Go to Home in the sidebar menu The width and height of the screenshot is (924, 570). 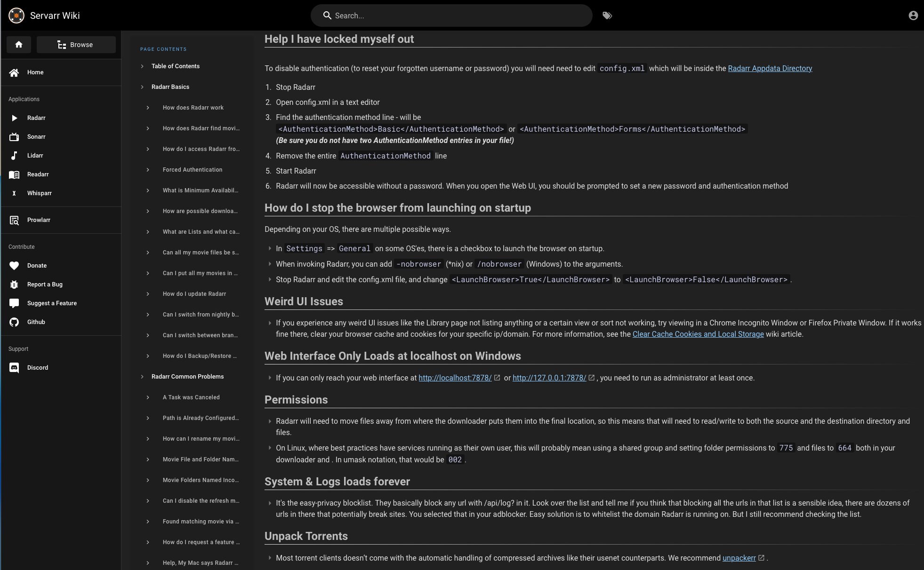tap(61, 72)
